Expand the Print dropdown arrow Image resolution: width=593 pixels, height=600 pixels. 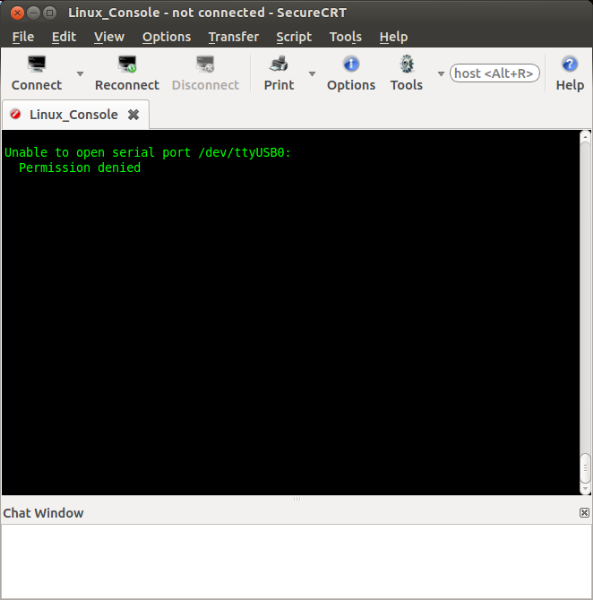(312, 73)
